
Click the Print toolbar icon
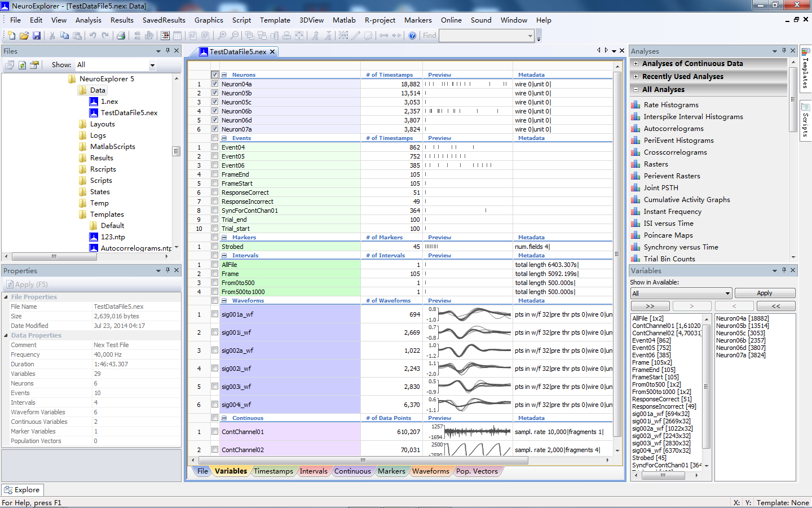pos(121,36)
